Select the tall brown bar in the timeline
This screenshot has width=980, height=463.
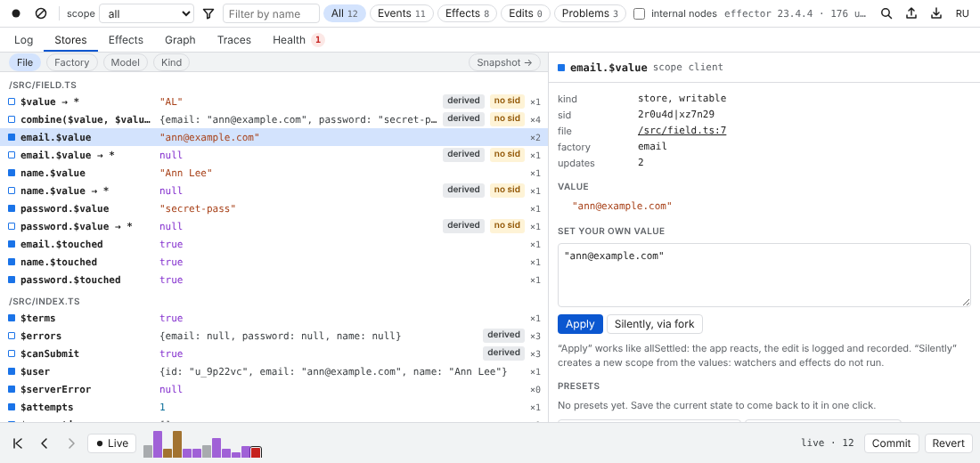coord(177,444)
